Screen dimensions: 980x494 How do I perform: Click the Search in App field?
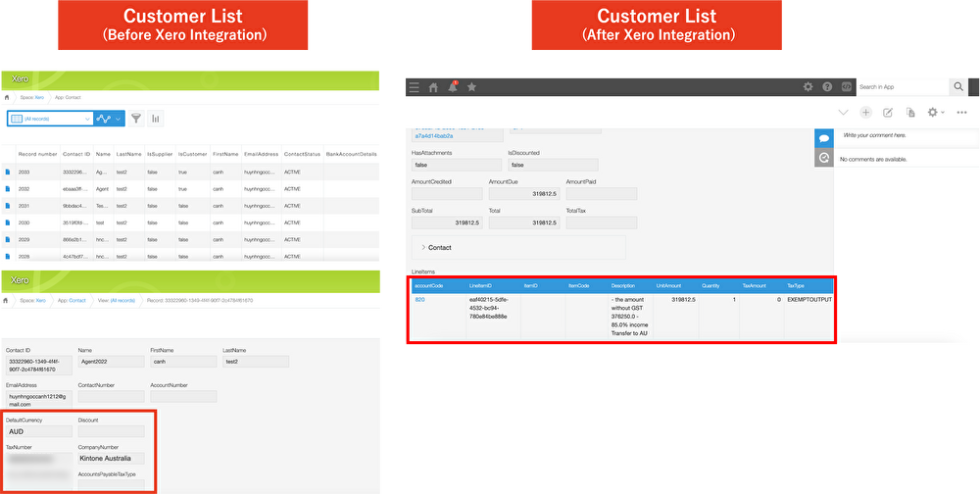pos(902,87)
